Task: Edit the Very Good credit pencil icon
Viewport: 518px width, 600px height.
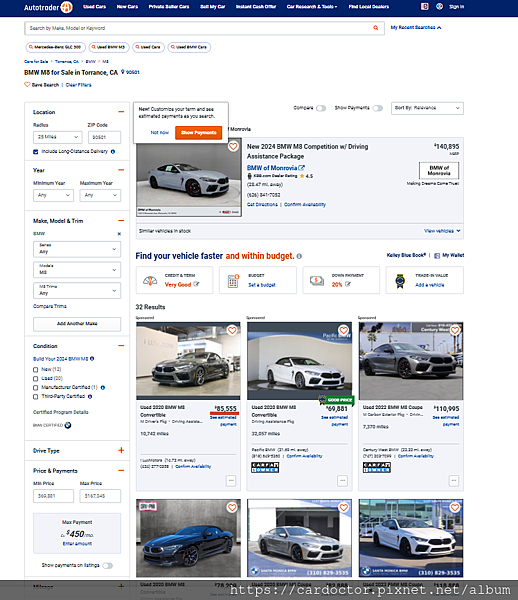Action: pyautogui.click(x=196, y=284)
